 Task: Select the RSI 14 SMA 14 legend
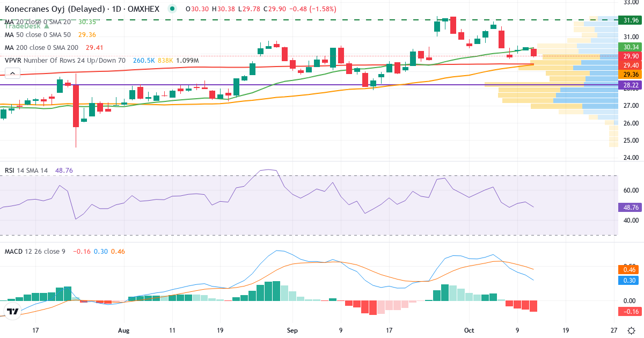click(x=26, y=171)
